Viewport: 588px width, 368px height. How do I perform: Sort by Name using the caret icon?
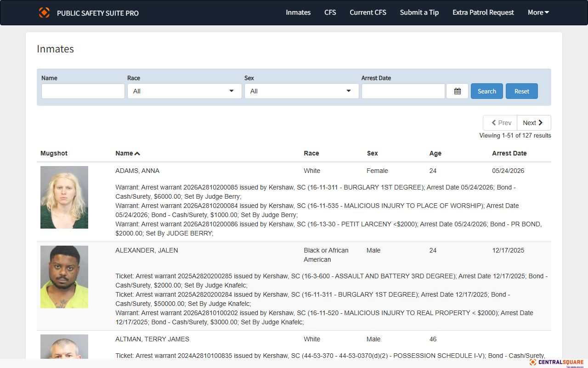[137, 154]
